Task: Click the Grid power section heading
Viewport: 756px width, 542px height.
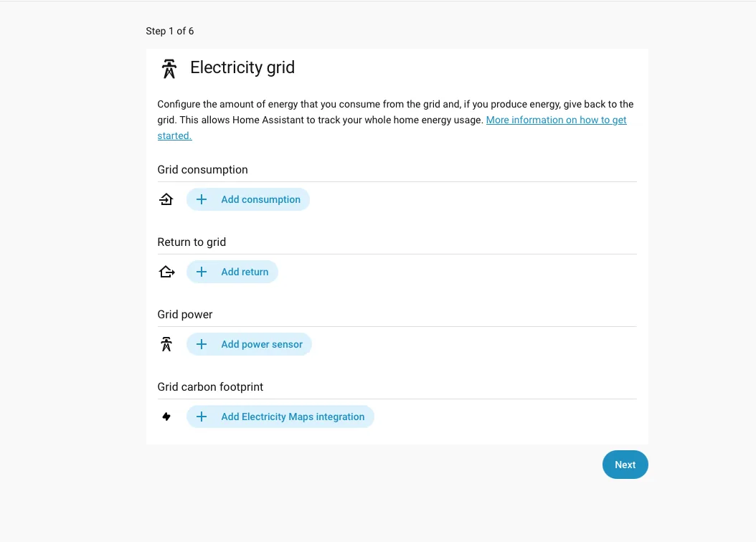Action: (184, 314)
